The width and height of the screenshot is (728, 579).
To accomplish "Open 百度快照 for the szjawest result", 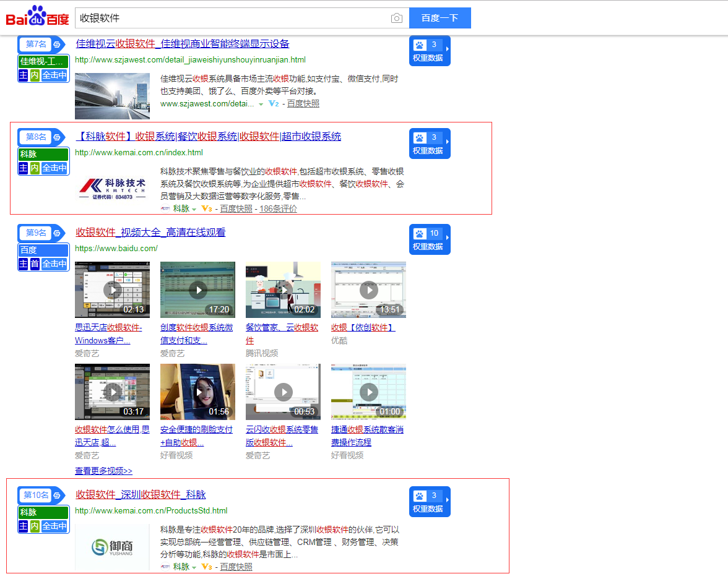I will pos(303,104).
